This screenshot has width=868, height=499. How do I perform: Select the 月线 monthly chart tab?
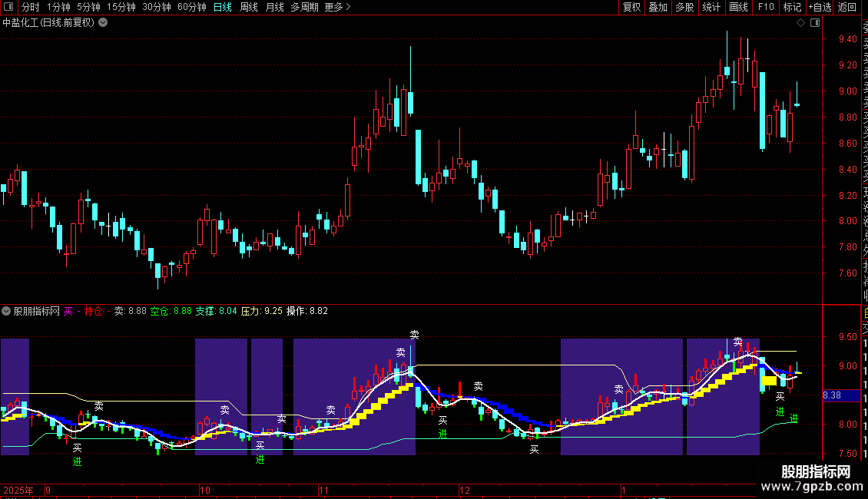[274, 7]
